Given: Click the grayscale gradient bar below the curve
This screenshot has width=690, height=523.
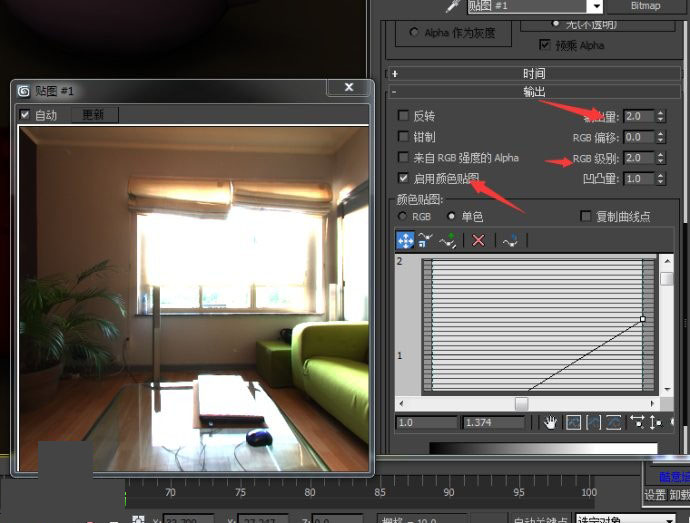Looking at the screenshot, I should coord(543,448).
